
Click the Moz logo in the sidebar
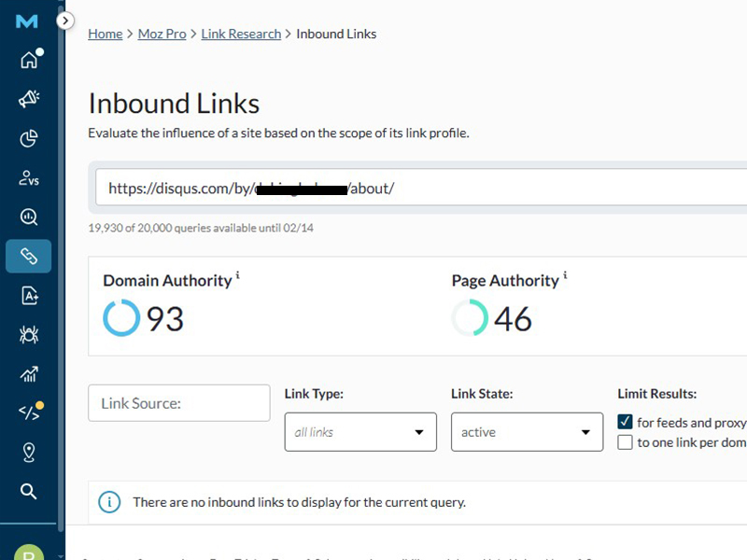(x=27, y=21)
